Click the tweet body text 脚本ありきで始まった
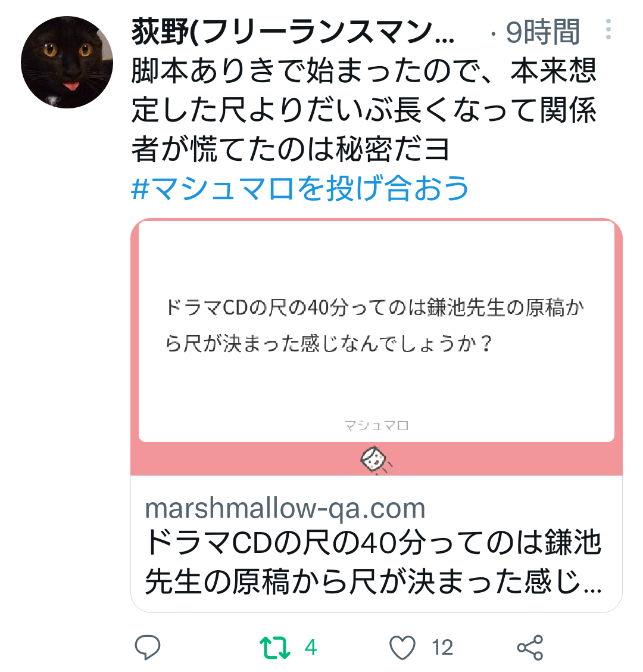This screenshot has height=672, width=643. click(364, 110)
